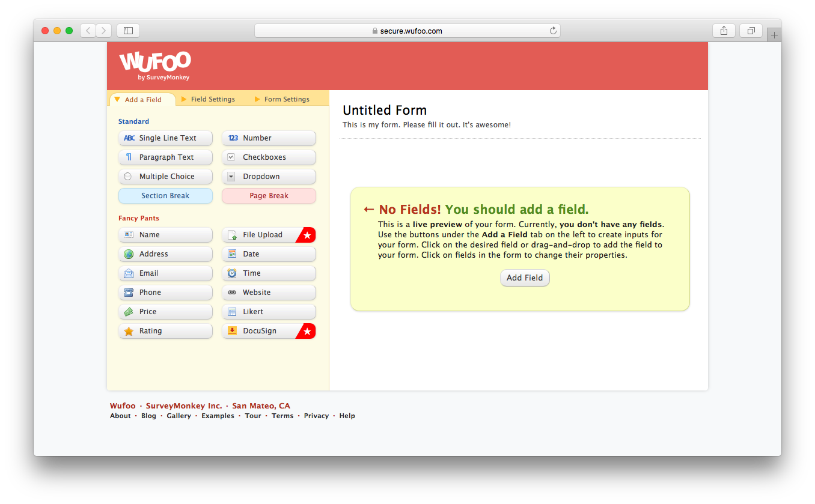The width and height of the screenshot is (815, 504).
Task: Add a Phone field
Action: pyautogui.click(x=165, y=293)
